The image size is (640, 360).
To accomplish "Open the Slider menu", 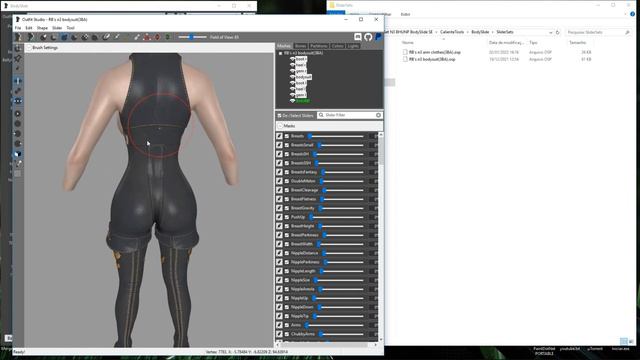I will click(57, 28).
